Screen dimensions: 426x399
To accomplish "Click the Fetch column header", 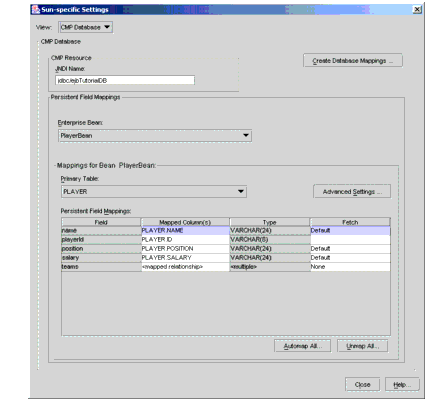I will click(x=350, y=222).
